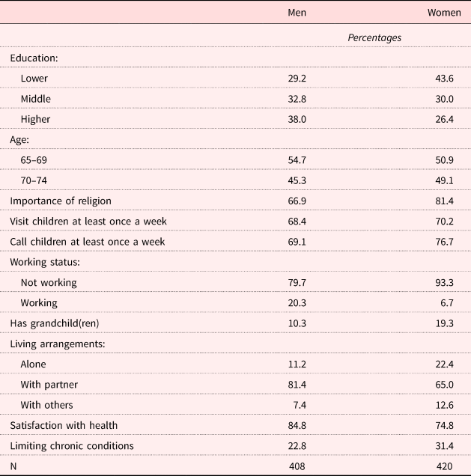The height and width of the screenshot is (476, 471).
Task: Select the Lower education row label
Action: pyautogui.click(x=35, y=77)
